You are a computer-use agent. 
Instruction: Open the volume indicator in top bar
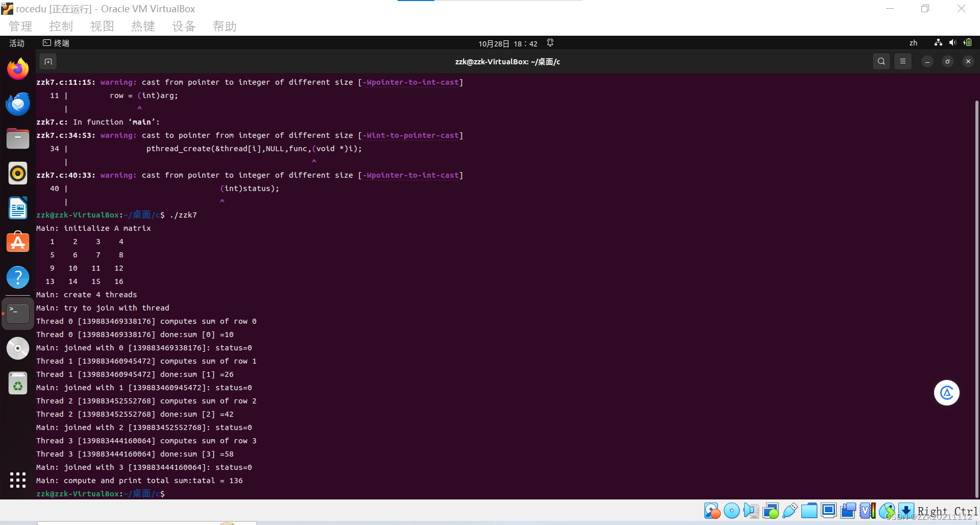(x=952, y=43)
